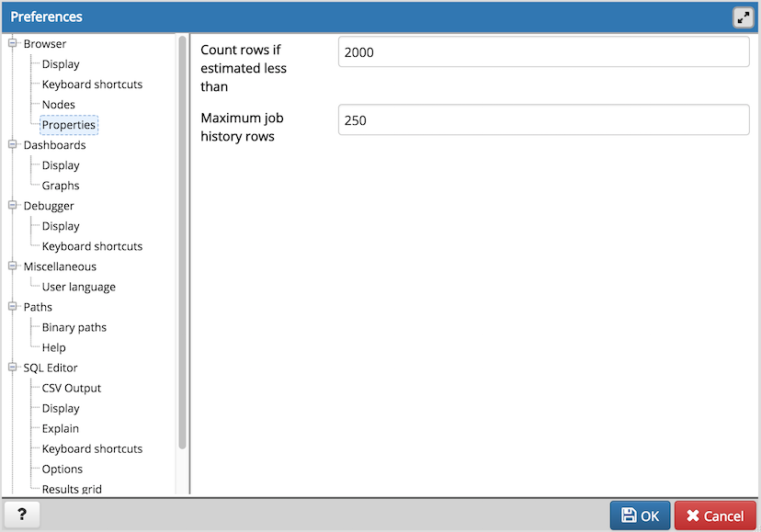
Task: Collapse the Dashboards tree node
Action: point(14,144)
